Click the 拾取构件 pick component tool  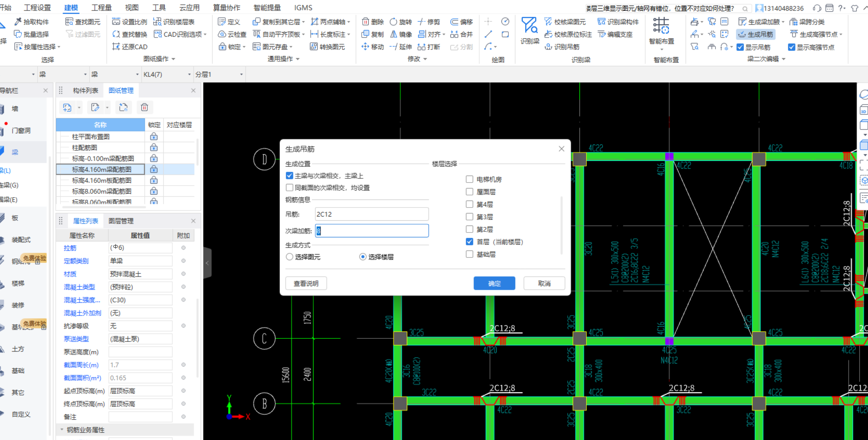(x=32, y=22)
